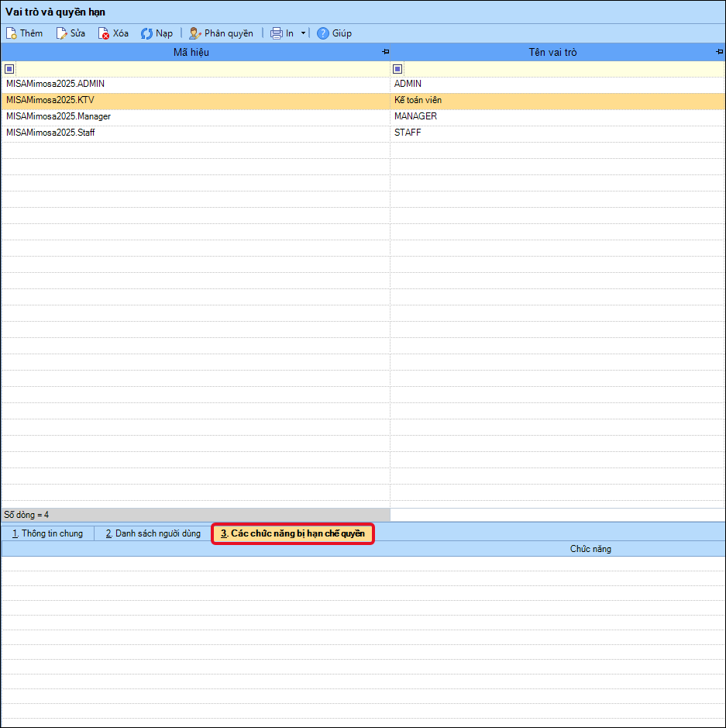Click the Xóa delete icon
The image size is (726, 728).
click(x=104, y=33)
